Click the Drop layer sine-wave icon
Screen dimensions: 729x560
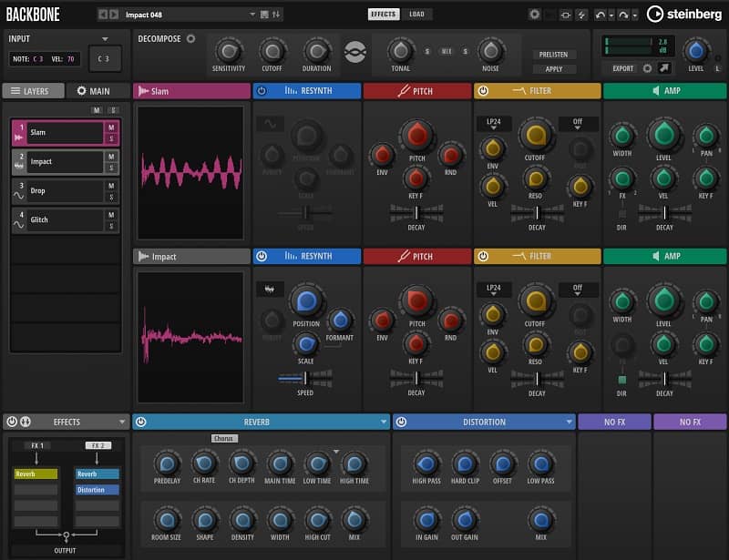[18, 196]
